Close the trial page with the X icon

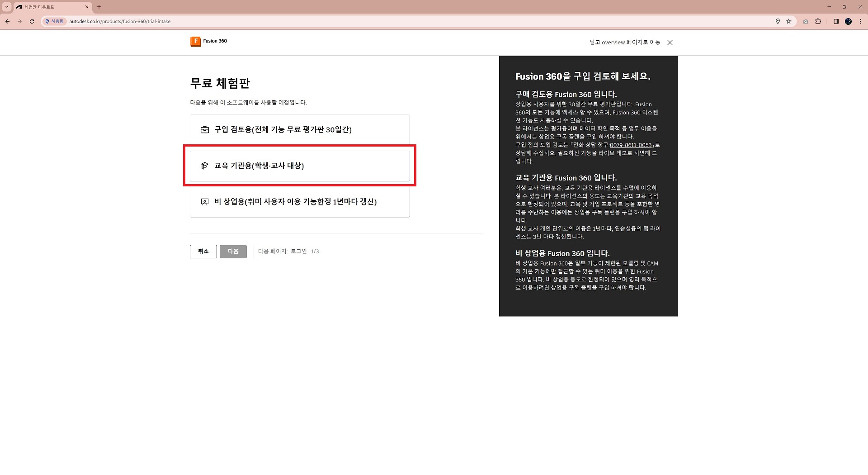coord(670,43)
